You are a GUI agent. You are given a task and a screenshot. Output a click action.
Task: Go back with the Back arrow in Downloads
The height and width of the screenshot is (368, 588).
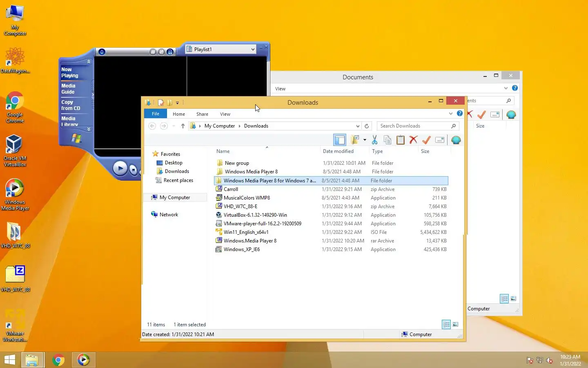point(152,126)
